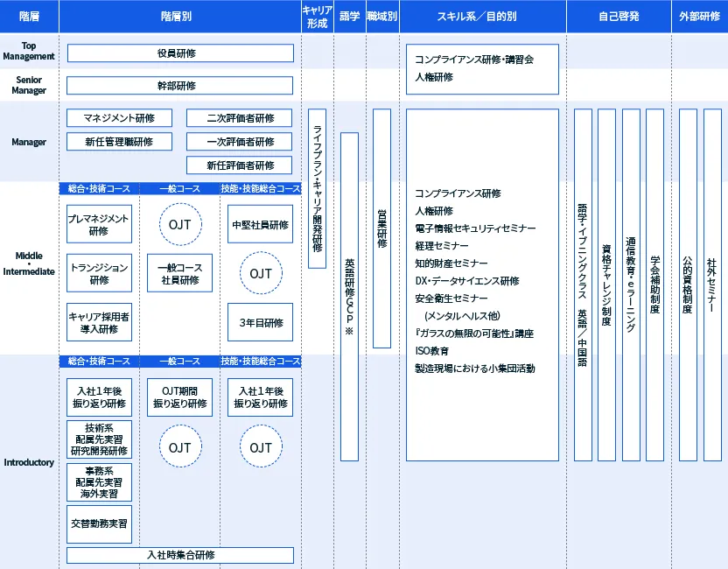Select the トランジション研修 box
The width and height of the screenshot is (728, 569).
pos(99,273)
